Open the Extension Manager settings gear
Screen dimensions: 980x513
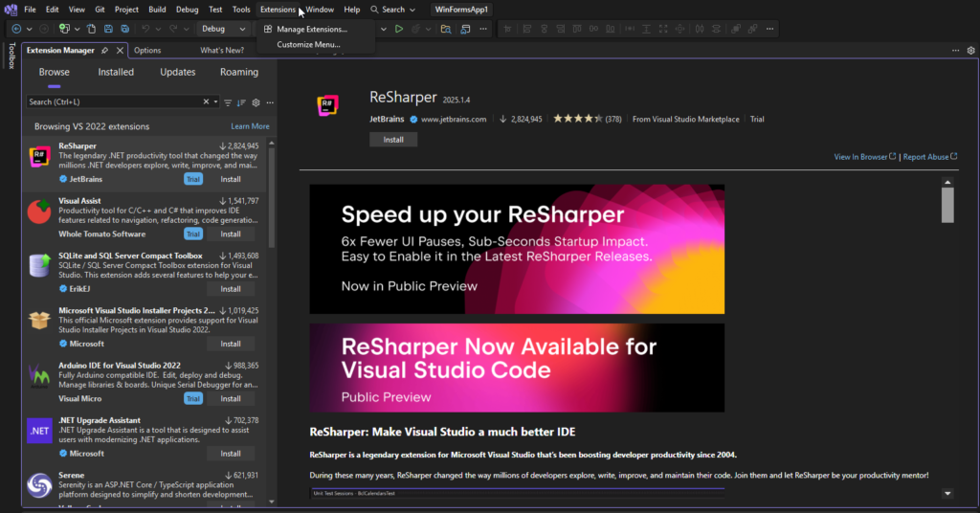[x=256, y=102]
